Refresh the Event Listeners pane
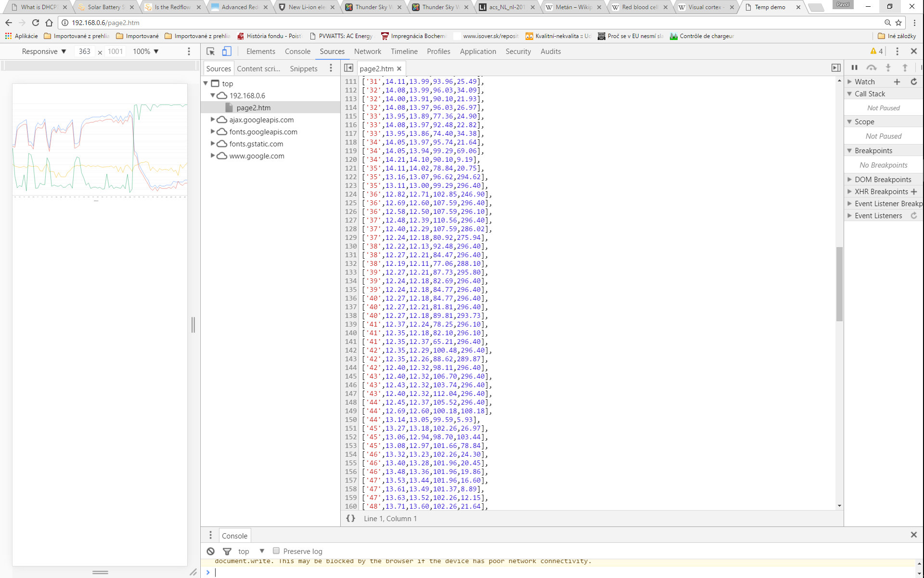The height and width of the screenshot is (578, 924). pyautogui.click(x=914, y=216)
